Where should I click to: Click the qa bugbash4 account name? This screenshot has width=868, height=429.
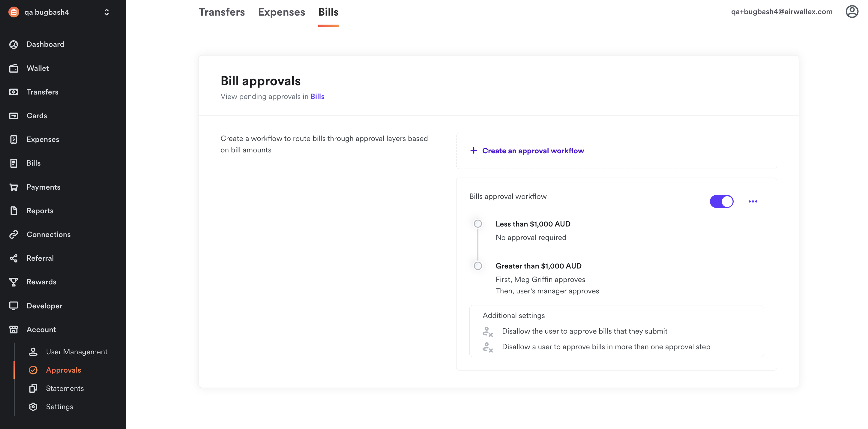[46, 12]
